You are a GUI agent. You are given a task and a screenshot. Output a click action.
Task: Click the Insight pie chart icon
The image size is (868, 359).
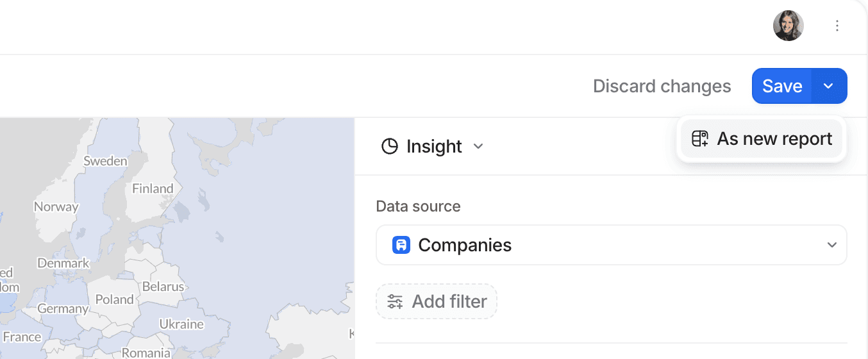[389, 146]
